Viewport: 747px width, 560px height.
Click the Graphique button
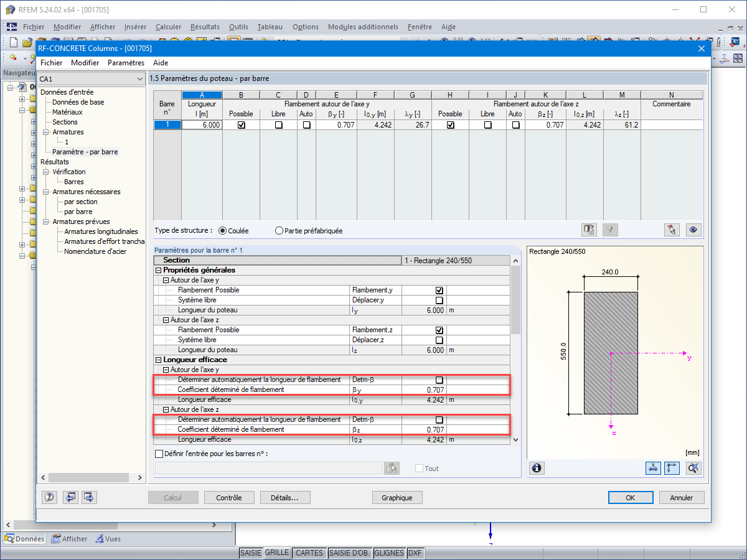tap(397, 498)
